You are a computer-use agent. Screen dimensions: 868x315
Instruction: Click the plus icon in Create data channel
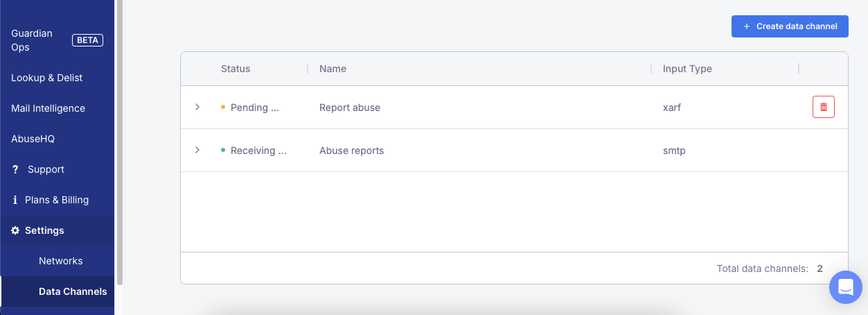(x=746, y=26)
